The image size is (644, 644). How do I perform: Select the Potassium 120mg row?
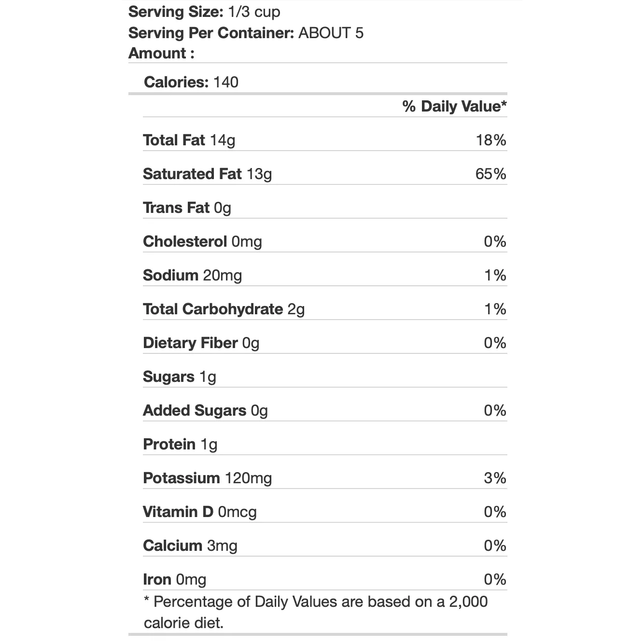tap(325, 478)
